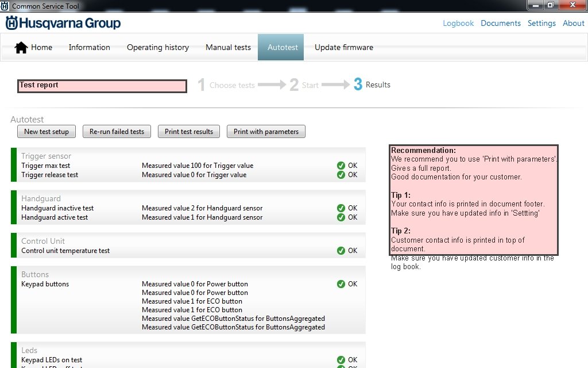
Task: Click the Husqvarna Group logo
Action: click(x=63, y=23)
